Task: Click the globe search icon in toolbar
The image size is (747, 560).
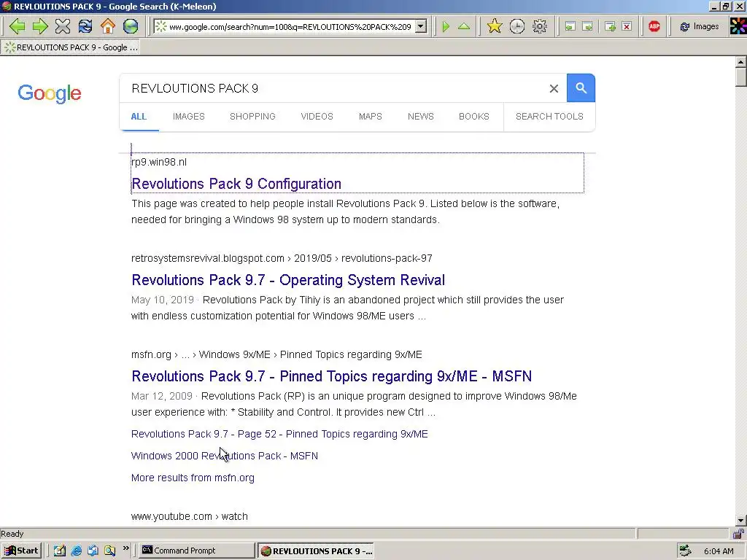Action: (x=131, y=26)
